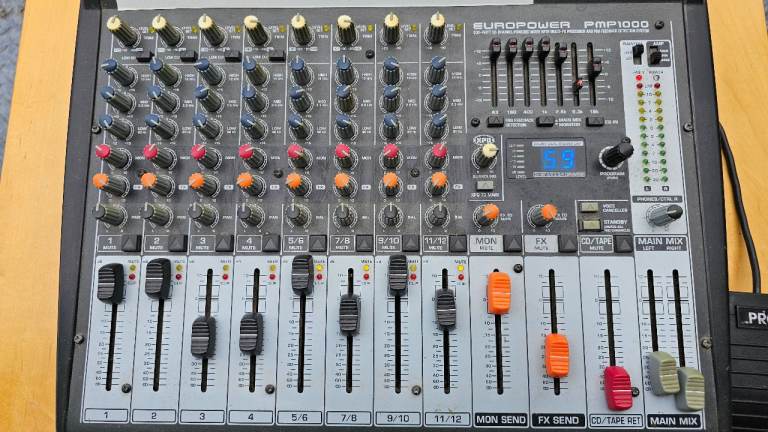Image resolution: width=768 pixels, height=432 pixels.
Task: Click the channel 3 fader cap
Action: [203, 337]
